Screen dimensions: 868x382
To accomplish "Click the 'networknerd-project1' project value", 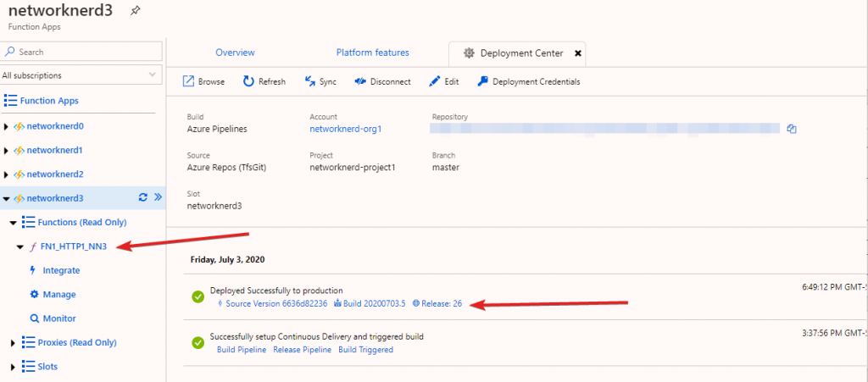I will [353, 167].
